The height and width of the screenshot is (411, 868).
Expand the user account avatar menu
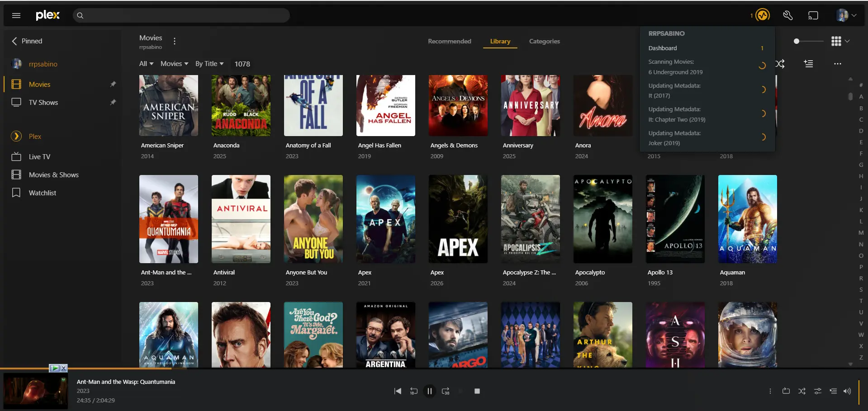[846, 15]
